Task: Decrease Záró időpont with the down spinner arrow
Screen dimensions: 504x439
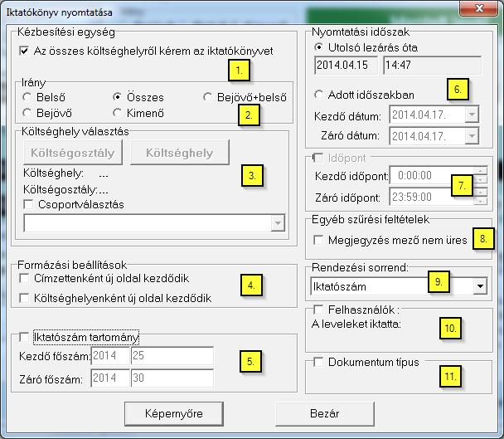Action: 481,201
